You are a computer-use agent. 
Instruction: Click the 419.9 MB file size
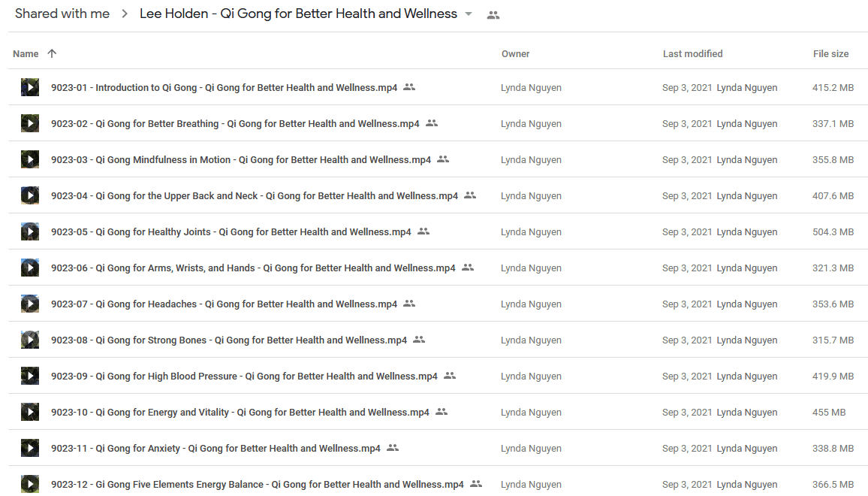click(833, 377)
